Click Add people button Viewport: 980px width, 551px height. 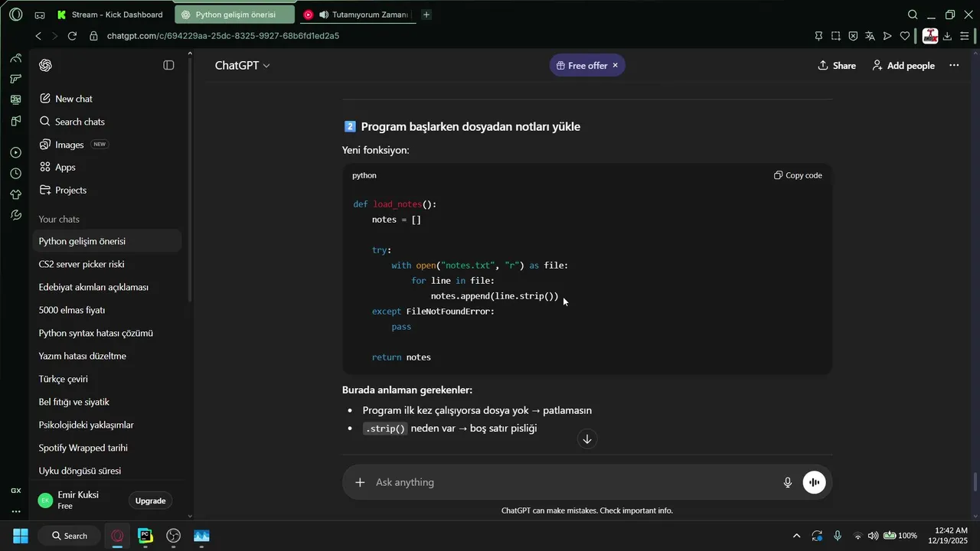point(903,66)
